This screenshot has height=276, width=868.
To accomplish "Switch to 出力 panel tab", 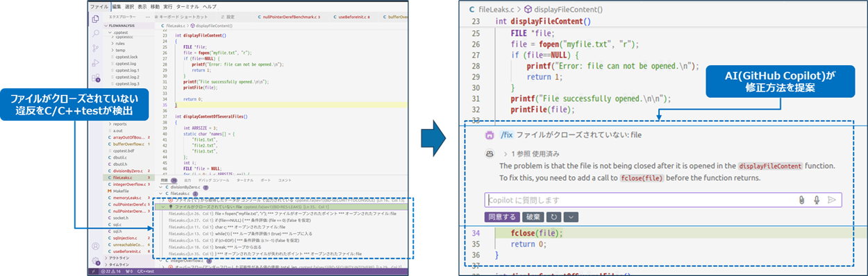I will 187,180.
